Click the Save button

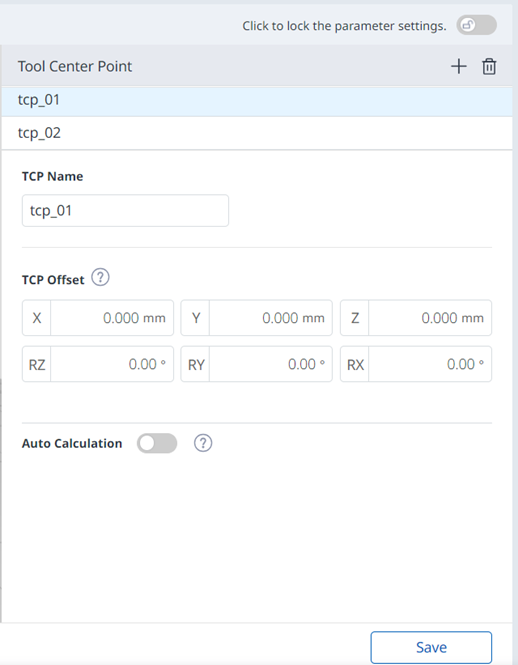point(431,647)
